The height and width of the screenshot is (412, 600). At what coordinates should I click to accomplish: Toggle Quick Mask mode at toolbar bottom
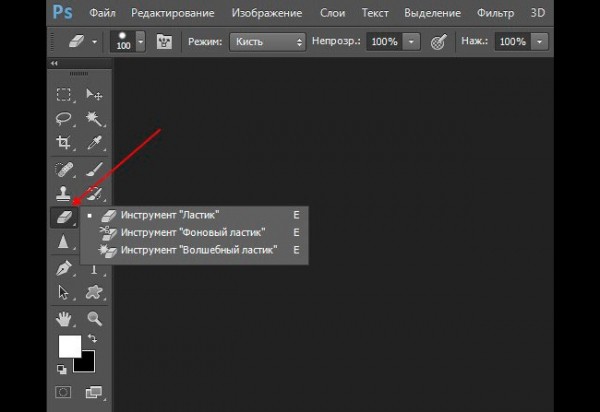coord(64,391)
